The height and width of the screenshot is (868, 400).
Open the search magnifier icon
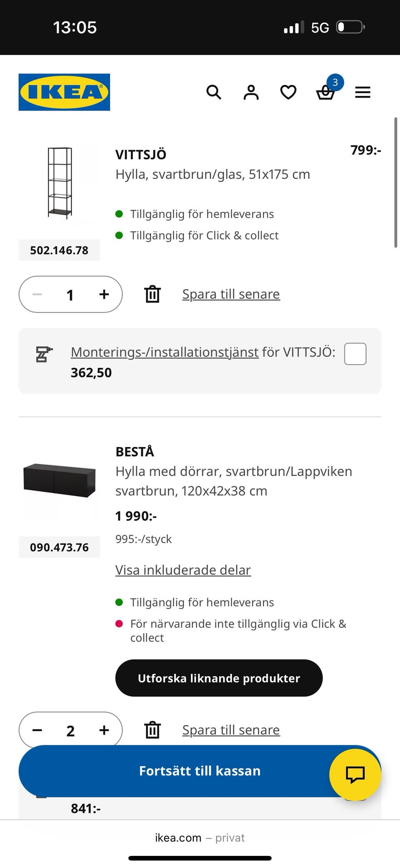pos(214,92)
